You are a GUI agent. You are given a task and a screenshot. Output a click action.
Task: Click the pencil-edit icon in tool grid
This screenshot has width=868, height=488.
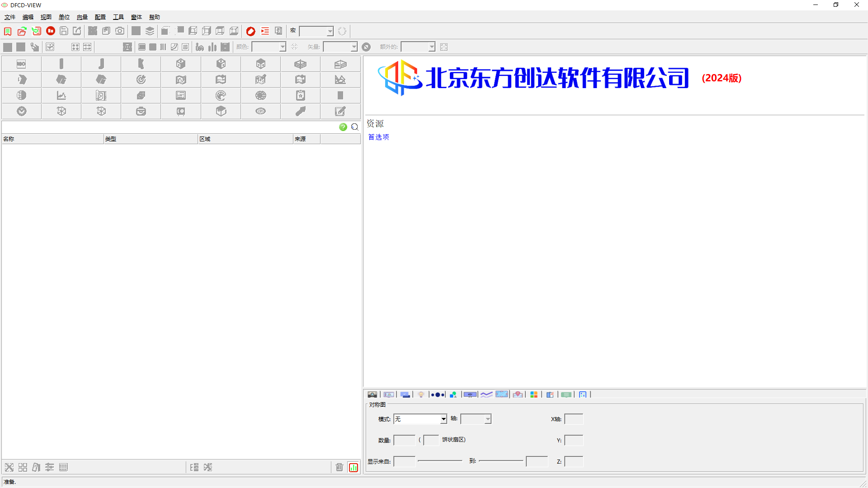pyautogui.click(x=340, y=111)
